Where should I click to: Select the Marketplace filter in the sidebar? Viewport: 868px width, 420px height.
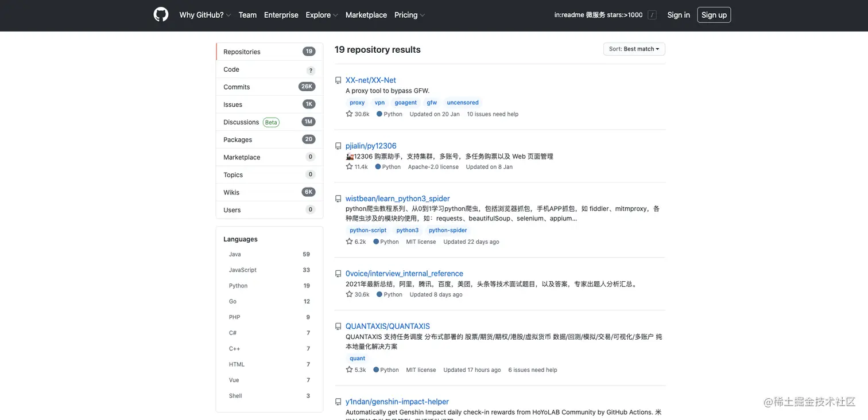click(x=269, y=157)
